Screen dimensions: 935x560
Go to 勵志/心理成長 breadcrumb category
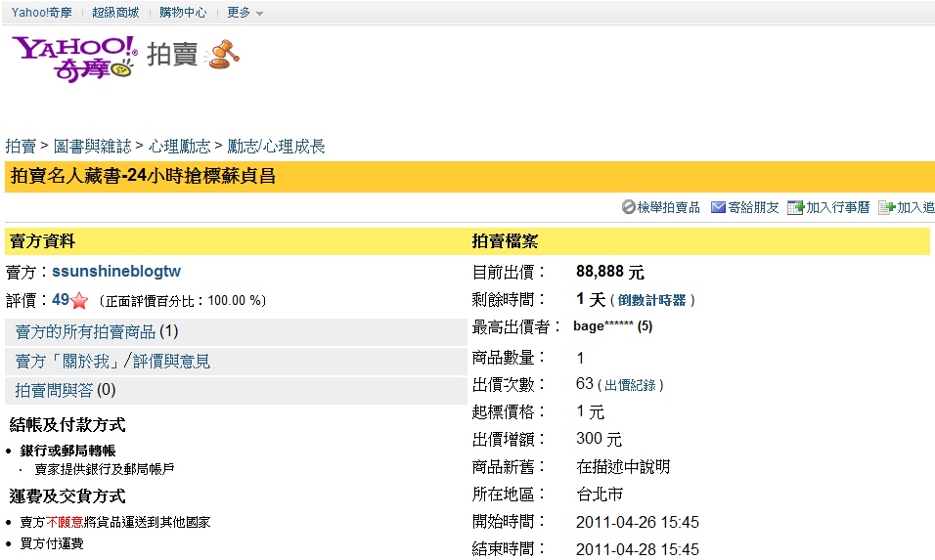click(x=276, y=146)
